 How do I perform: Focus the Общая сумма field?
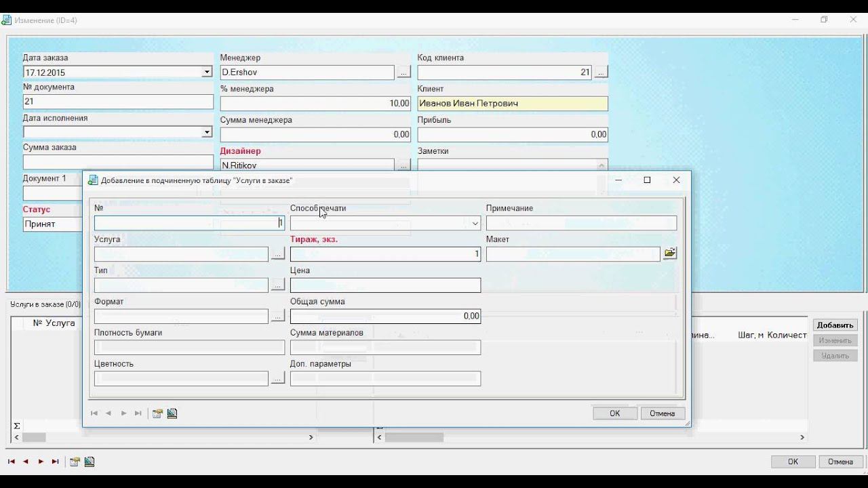[385, 317]
